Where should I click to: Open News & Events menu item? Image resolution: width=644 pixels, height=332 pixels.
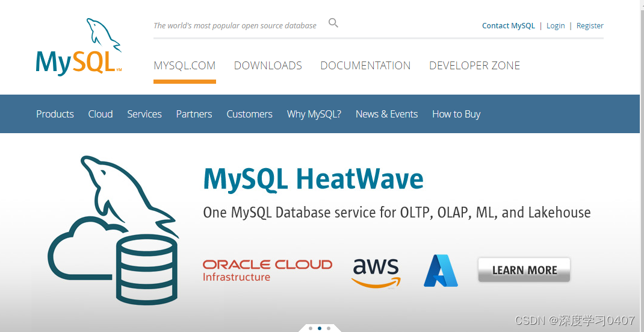tap(386, 114)
